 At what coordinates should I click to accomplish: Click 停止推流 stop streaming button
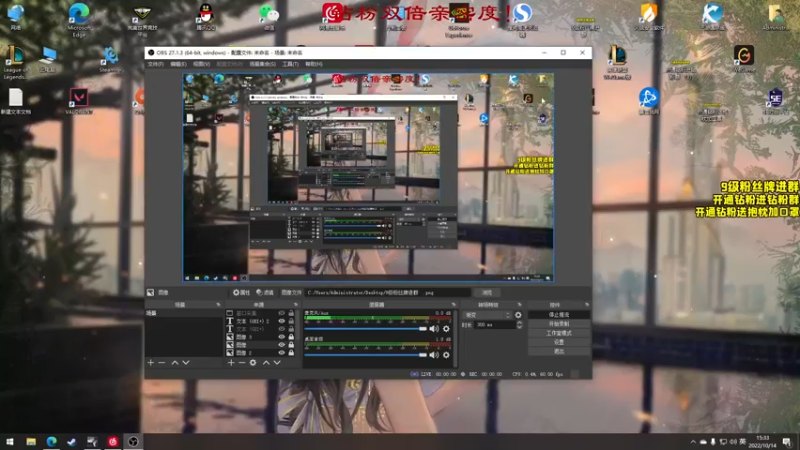click(559, 315)
